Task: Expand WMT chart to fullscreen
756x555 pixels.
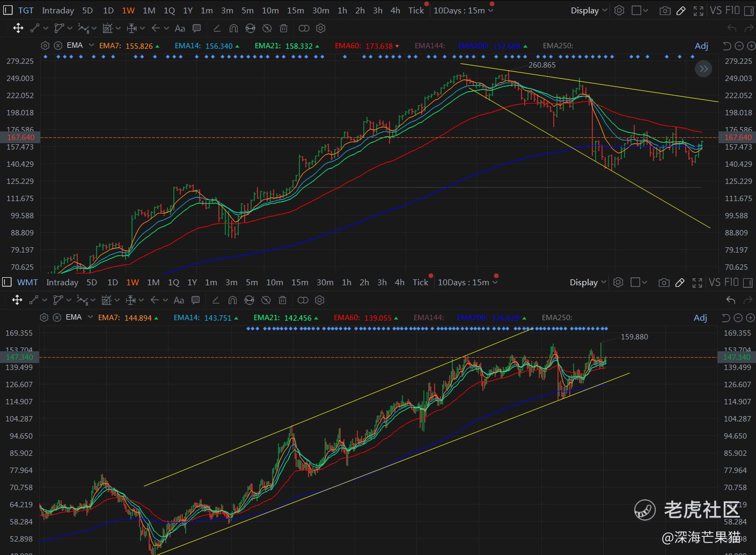Action: pyautogui.click(x=697, y=283)
